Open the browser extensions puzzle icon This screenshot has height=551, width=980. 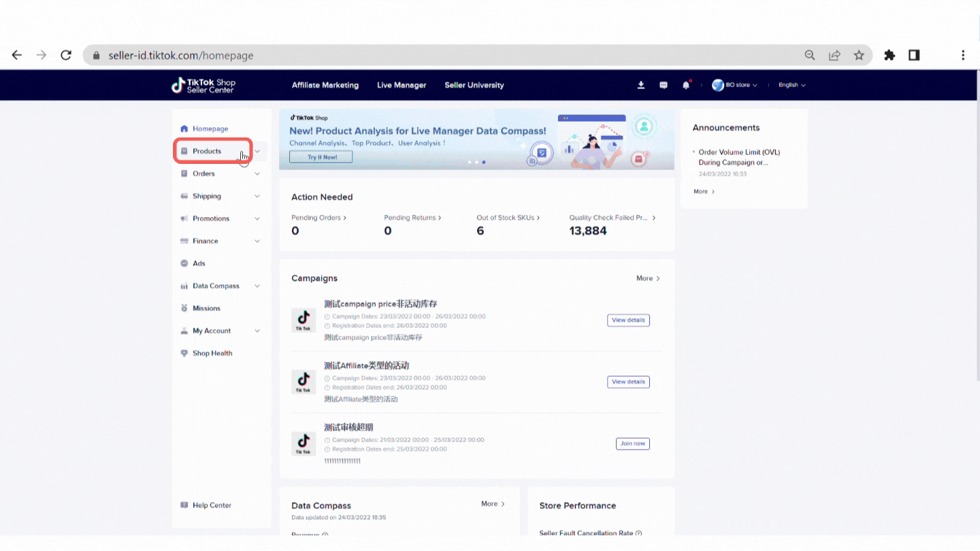889,55
